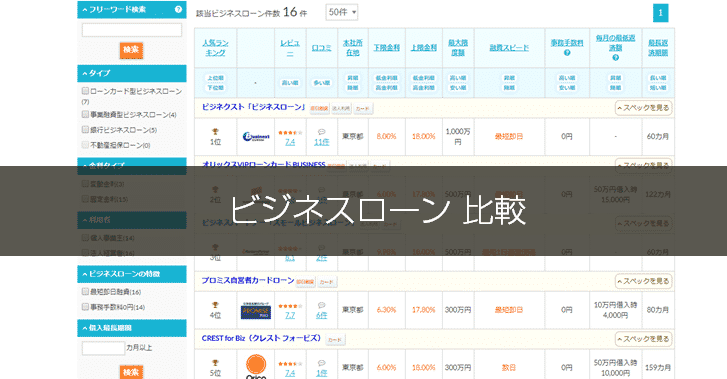
Task: Click the trophy icon for rank 5位
Action: 215,363
